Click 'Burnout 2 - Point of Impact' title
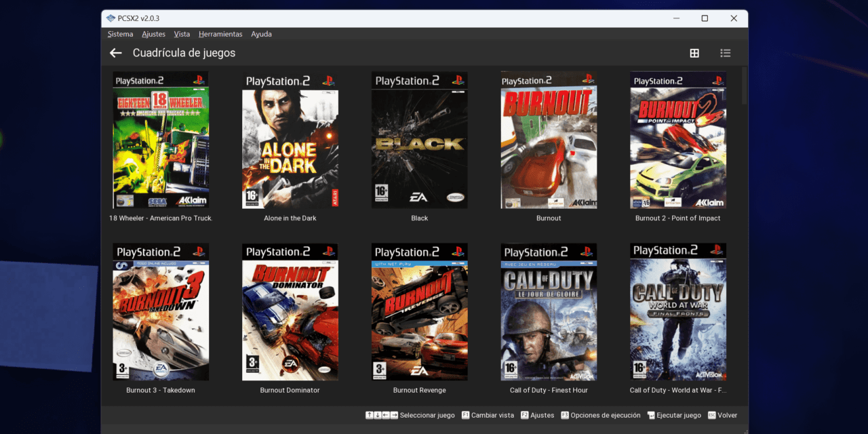This screenshot has height=434, width=868. pos(678,218)
